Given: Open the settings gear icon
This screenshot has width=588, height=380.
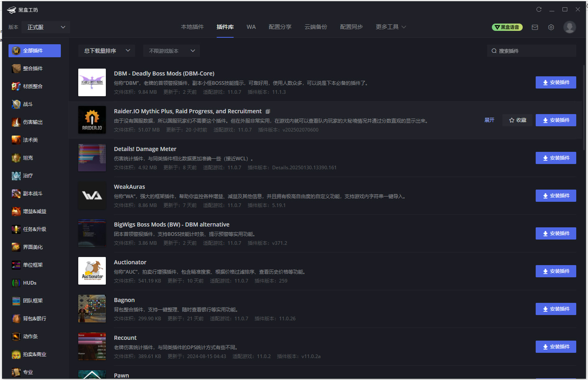Looking at the screenshot, I should click(x=551, y=27).
